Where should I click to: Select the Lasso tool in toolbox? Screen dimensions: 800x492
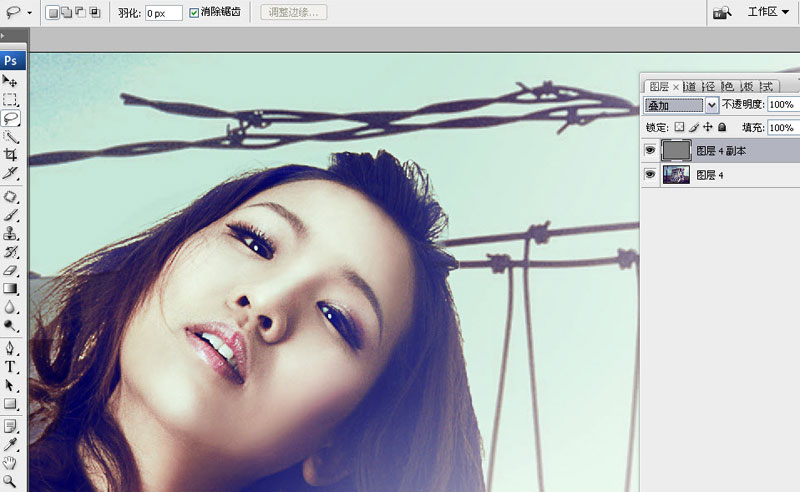coord(10,118)
